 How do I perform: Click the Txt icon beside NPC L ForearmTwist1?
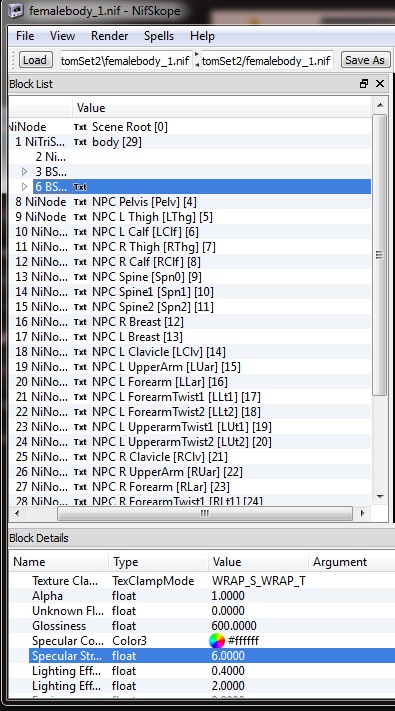point(80,397)
